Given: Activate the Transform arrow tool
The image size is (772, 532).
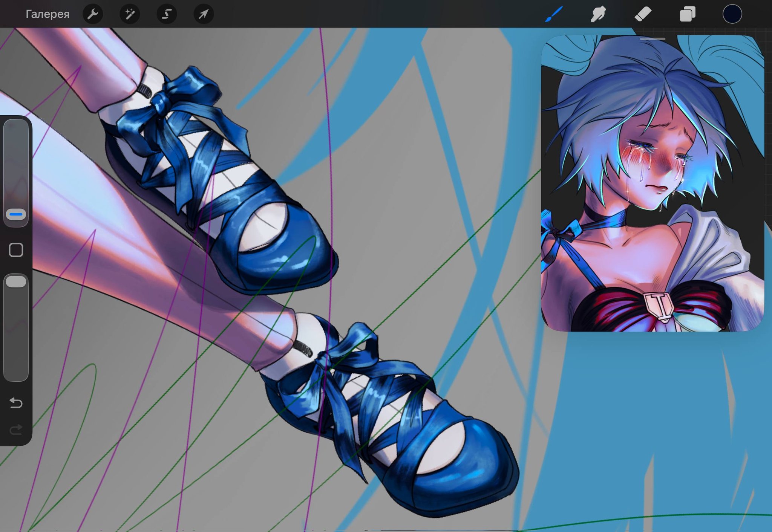Looking at the screenshot, I should 204,14.
